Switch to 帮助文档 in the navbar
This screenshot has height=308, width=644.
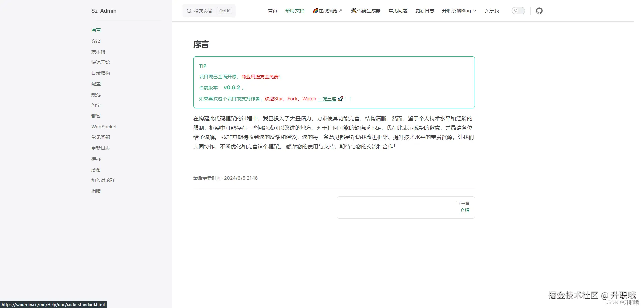[x=295, y=11]
